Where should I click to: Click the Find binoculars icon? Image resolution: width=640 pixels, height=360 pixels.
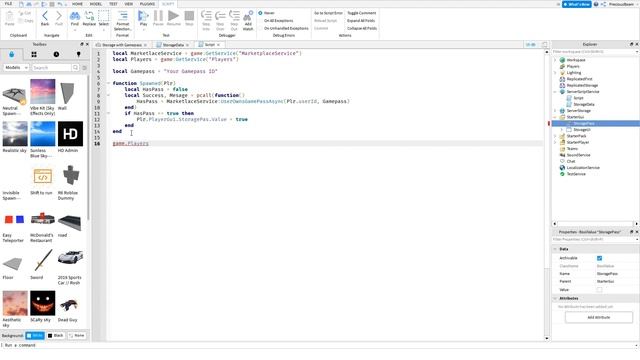coord(75,16)
